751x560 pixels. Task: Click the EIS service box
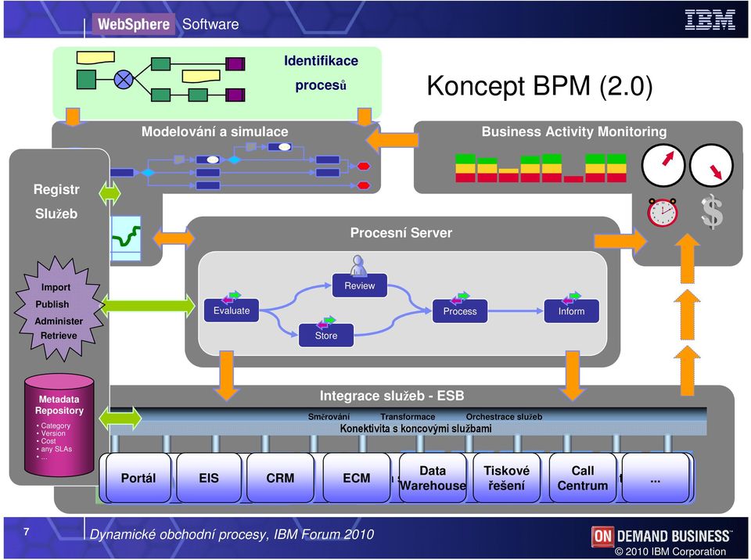tap(209, 478)
